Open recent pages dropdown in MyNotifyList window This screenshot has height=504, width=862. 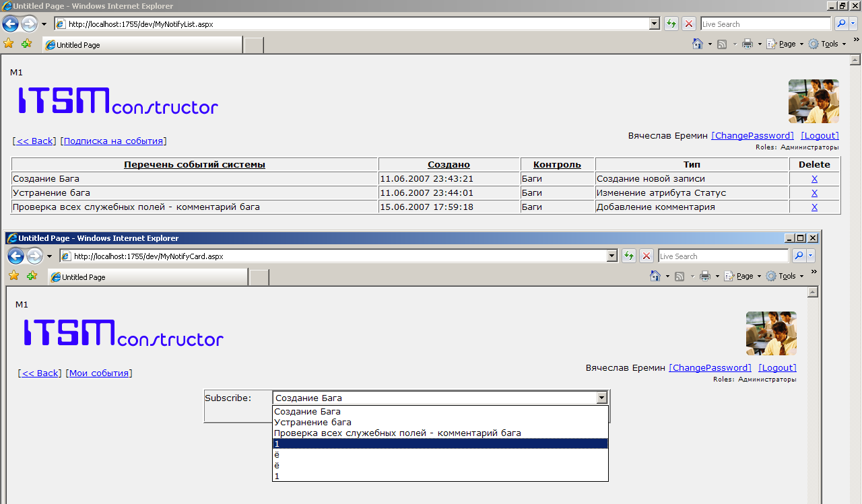point(44,24)
